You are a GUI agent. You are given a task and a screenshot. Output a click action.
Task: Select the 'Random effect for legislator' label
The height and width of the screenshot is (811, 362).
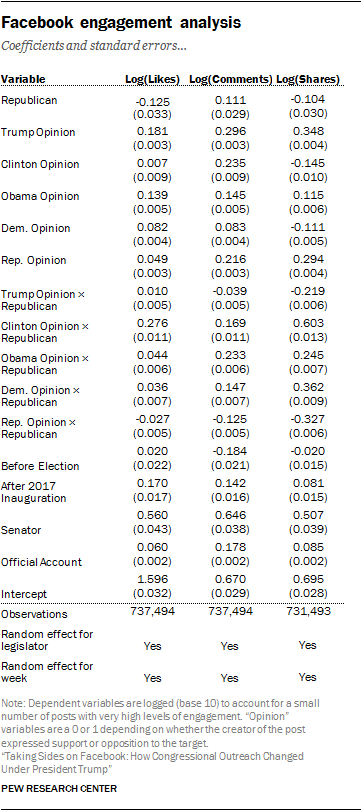[x=48, y=640]
